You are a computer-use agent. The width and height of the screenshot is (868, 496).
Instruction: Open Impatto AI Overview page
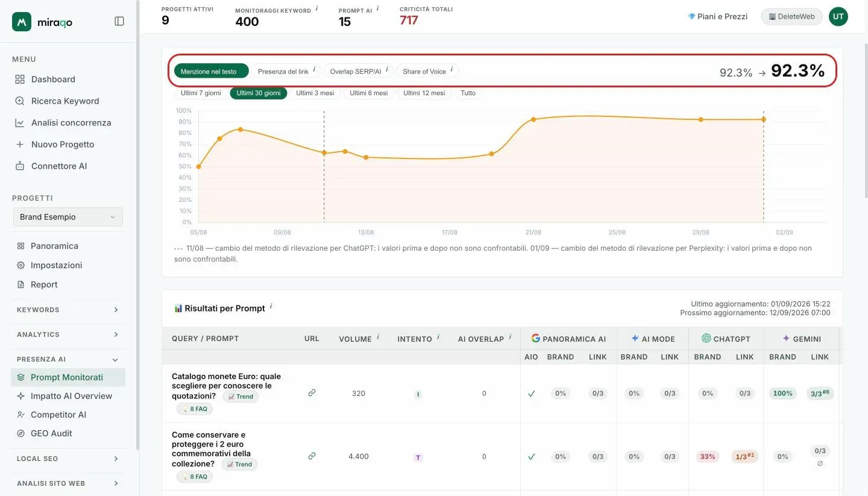click(71, 396)
